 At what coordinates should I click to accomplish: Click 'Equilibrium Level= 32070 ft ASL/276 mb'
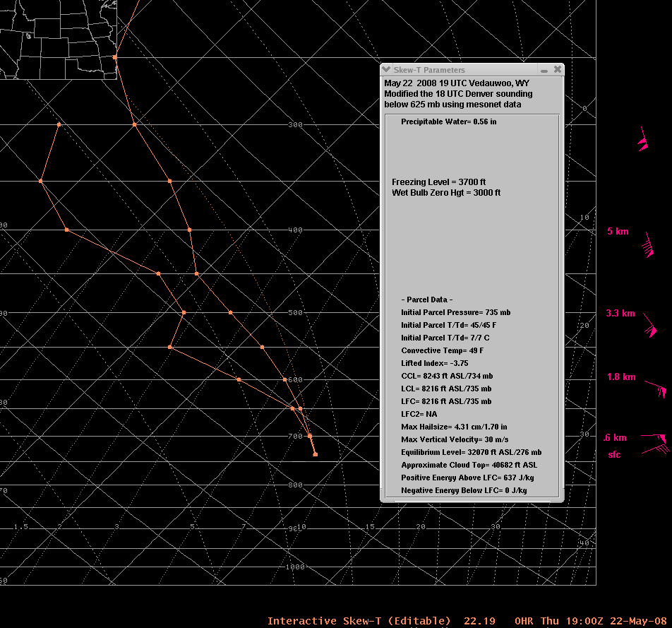coord(471,452)
